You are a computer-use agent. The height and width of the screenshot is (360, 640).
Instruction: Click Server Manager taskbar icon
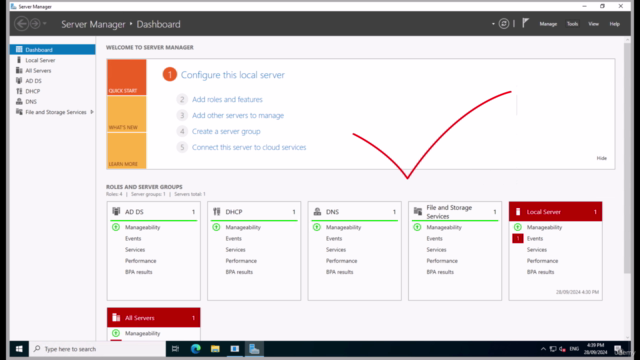[x=254, y=349]
